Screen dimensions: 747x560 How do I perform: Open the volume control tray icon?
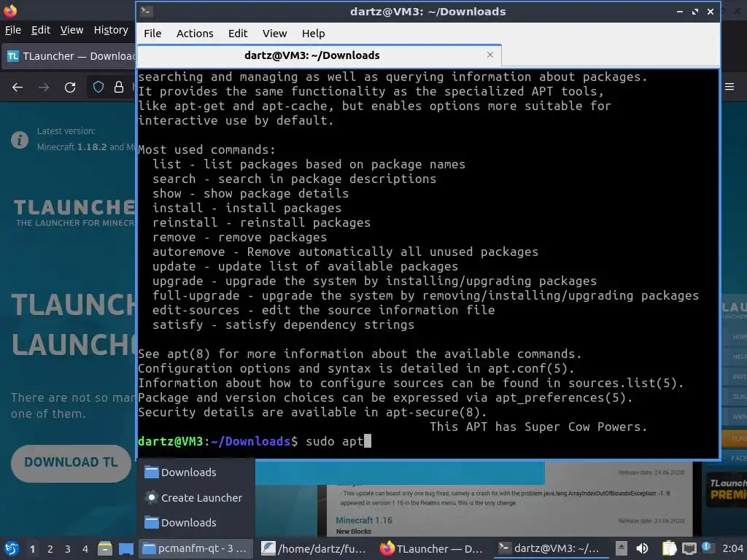642,548
